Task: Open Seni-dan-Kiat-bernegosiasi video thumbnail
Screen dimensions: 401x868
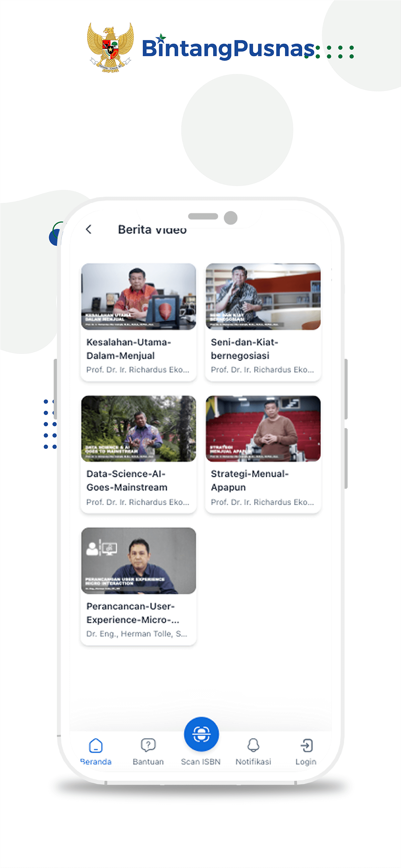Action: coord(263,296)
